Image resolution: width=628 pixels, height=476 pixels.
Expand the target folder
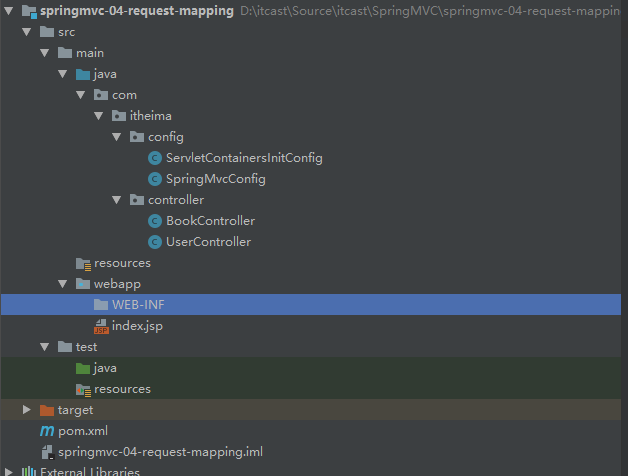click(27, 410)
